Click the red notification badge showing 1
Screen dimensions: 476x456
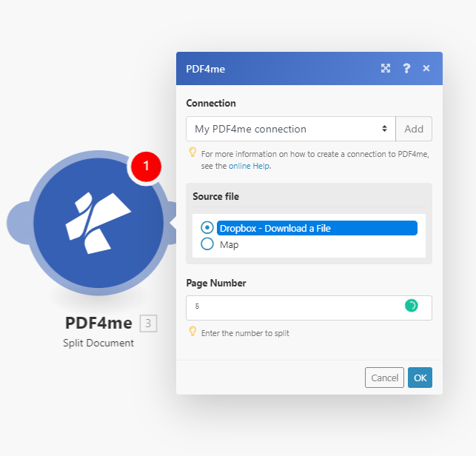click(147, 166)
